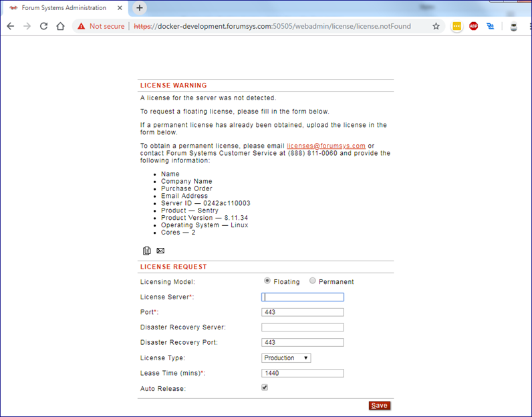The height and width of the screenshot is (417, 532).
Task: Click the Purchase Order list item
Action: click(x=186, y=188)
